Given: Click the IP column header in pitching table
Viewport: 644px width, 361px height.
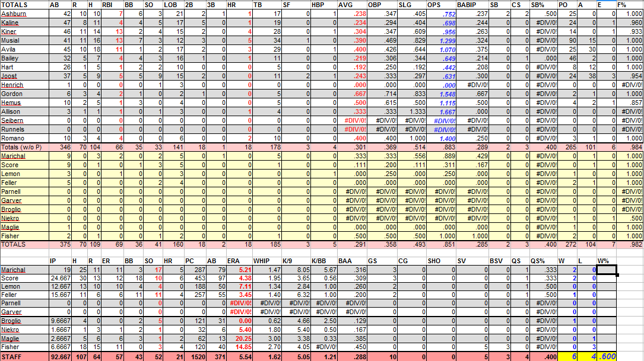Looking at the screenshot, I should (x=60, y=261).
